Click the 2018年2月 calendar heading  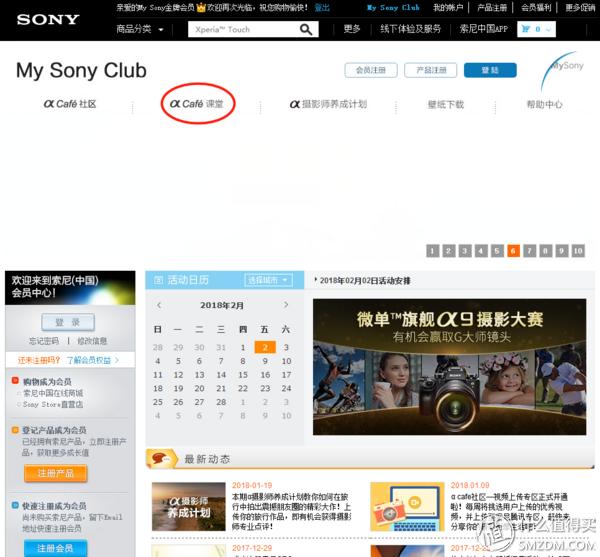222,305
